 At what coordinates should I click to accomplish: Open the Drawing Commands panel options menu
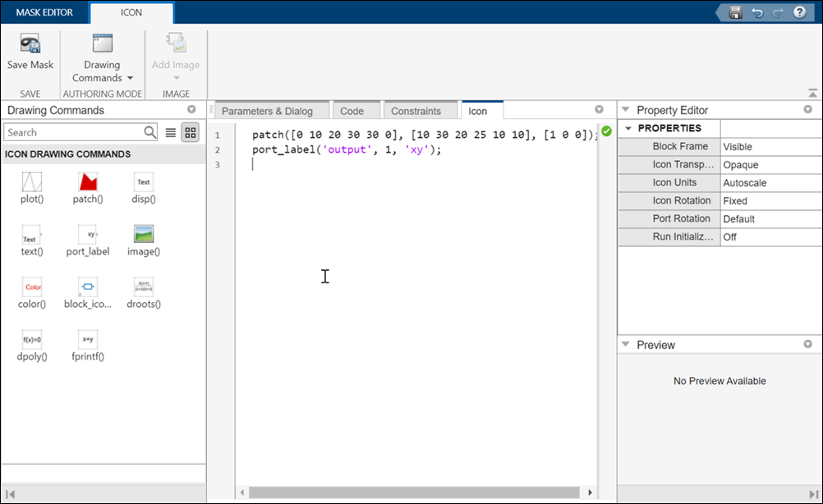tap(191, 110)
